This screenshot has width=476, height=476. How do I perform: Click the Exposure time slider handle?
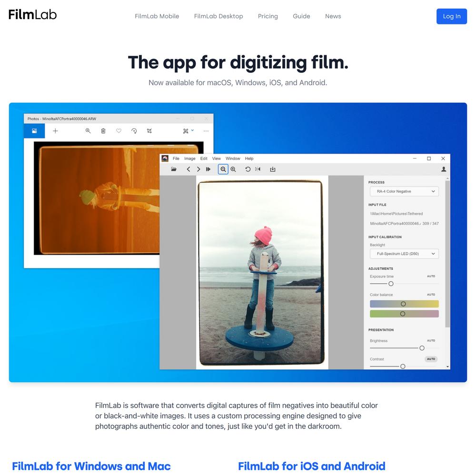click(x=391, y=284)
